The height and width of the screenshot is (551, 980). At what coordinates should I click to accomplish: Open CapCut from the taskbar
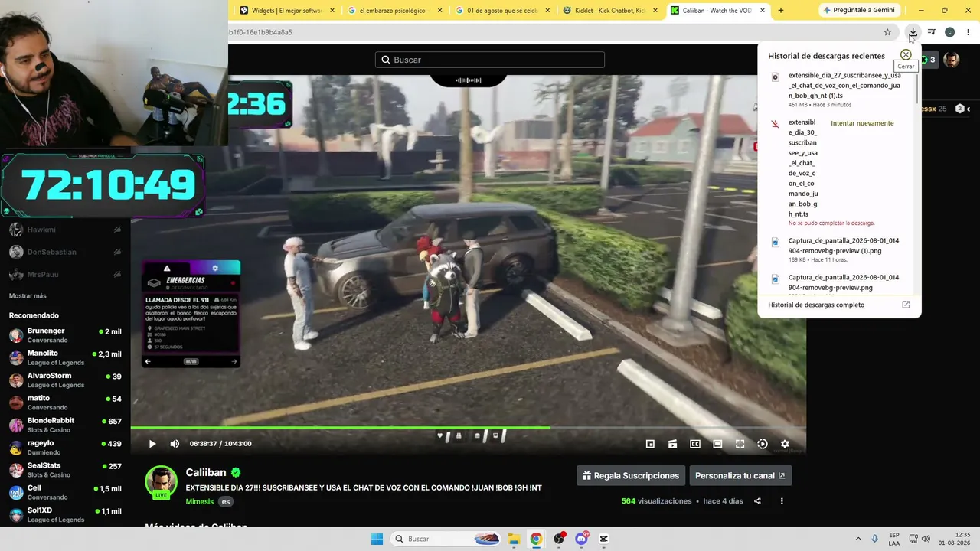tap(604, 539)
